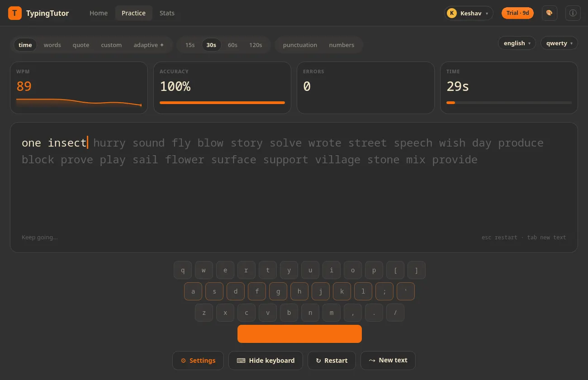Click the 's' home-row key
Screen dimensions: 588x380
(214, 291)
